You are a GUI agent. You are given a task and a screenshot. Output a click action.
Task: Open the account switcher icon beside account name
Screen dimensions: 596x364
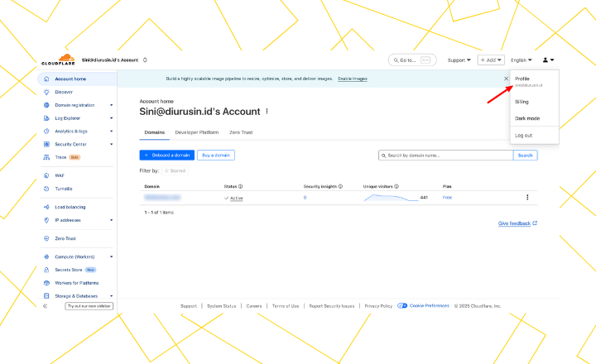pyautogui.click(x=145, y=60)
